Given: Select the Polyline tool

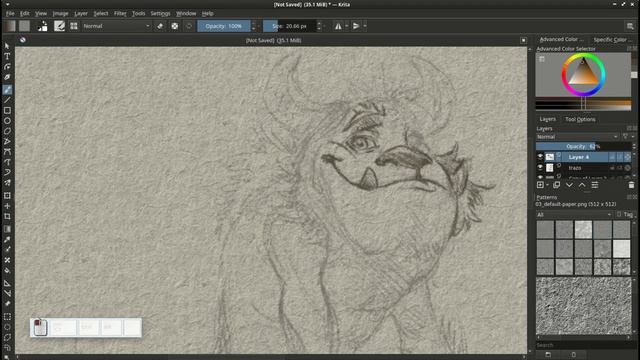Looking at the screenshot, I should [x=7, y=142].
